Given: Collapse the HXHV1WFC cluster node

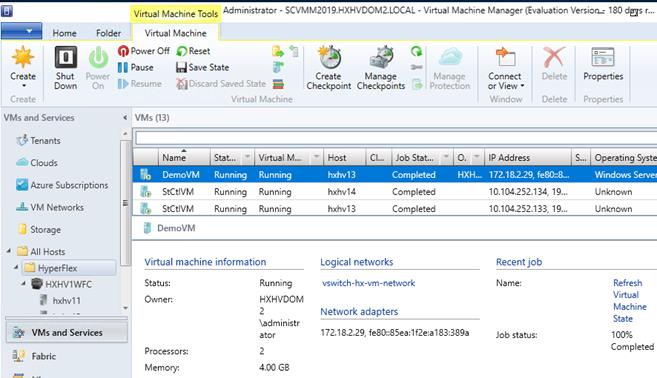Looking at the screenshot, I should click(x=23, y=284).
